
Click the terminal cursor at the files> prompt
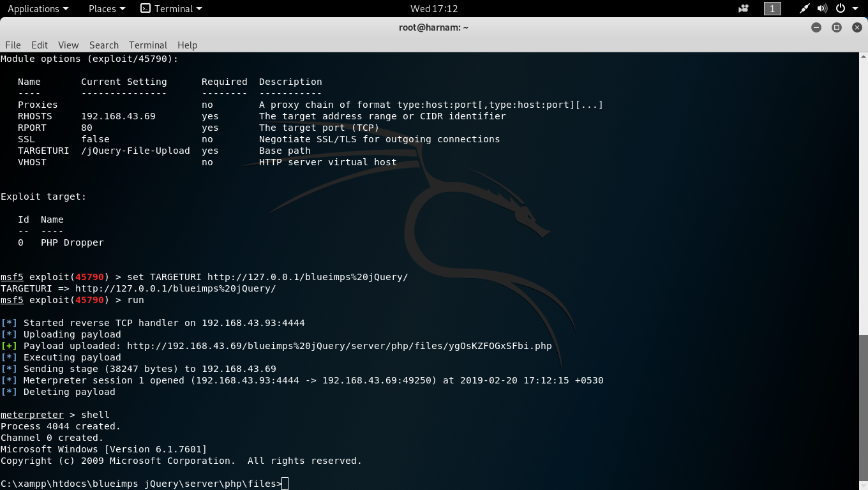285,484
